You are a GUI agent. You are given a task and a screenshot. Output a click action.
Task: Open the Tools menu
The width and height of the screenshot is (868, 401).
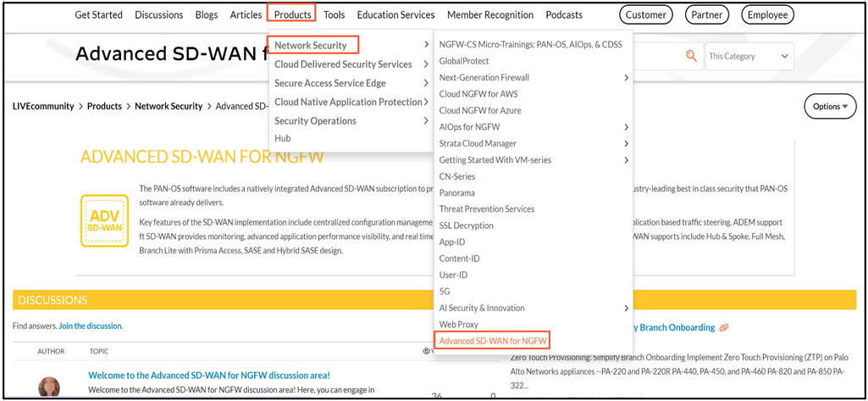(x=334, y=15)
